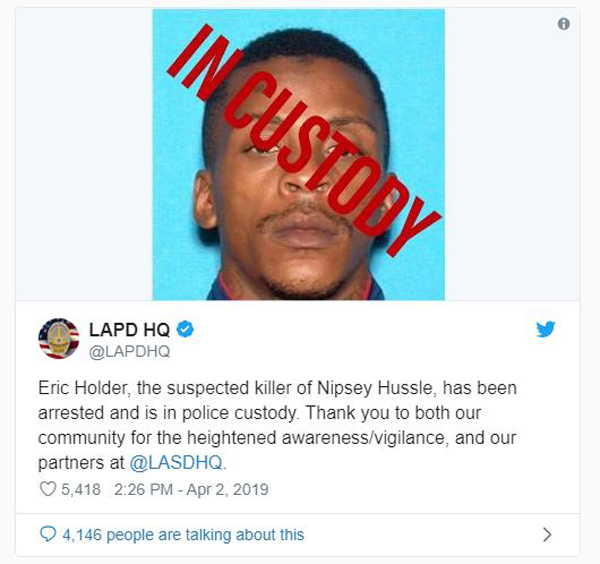The width and height of the screenshot is (600, 564).
Task: Click the info icon on the tweet card
Action: (x=563, y=24)
